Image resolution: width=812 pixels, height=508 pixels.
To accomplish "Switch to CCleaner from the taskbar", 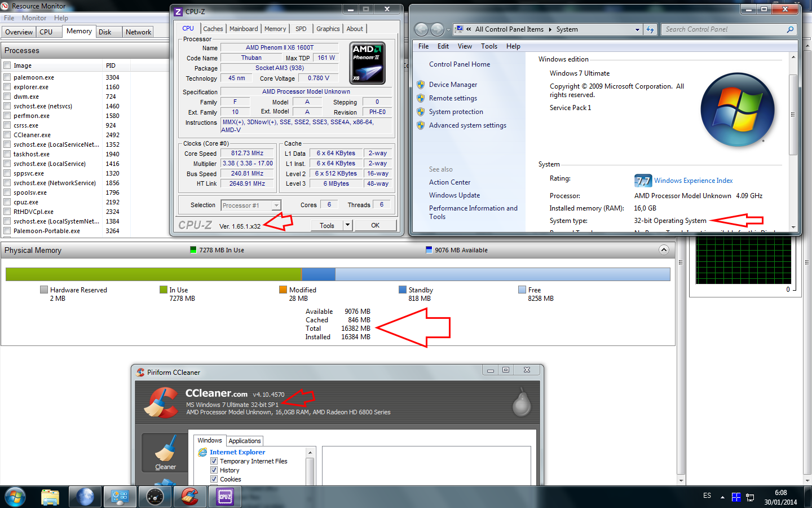I will 189,497.
